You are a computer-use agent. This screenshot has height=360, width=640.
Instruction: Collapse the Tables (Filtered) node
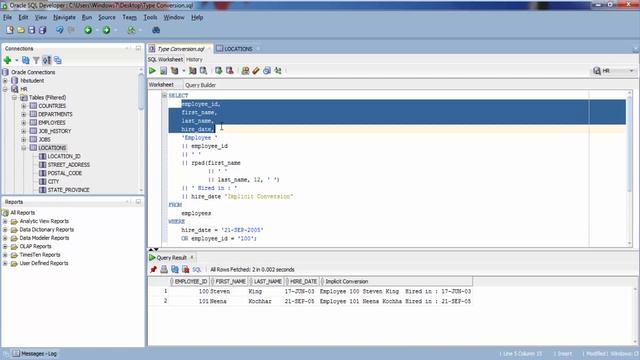14,98
